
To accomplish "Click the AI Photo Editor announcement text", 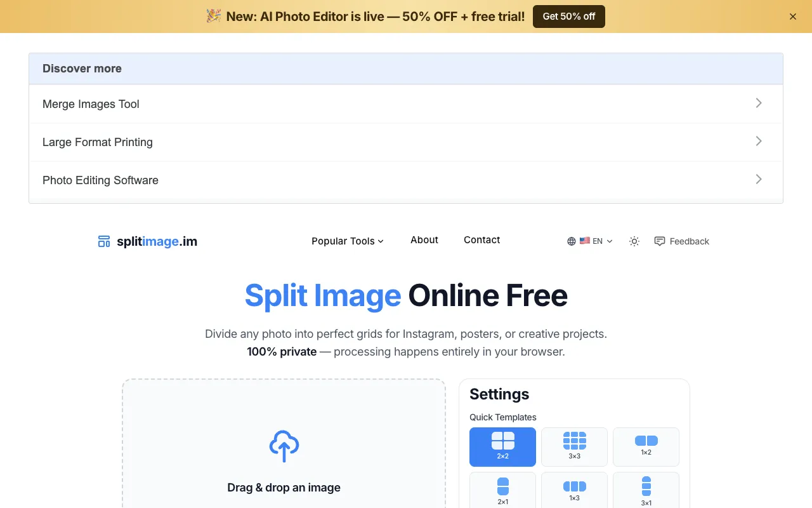I will [376, 17].
